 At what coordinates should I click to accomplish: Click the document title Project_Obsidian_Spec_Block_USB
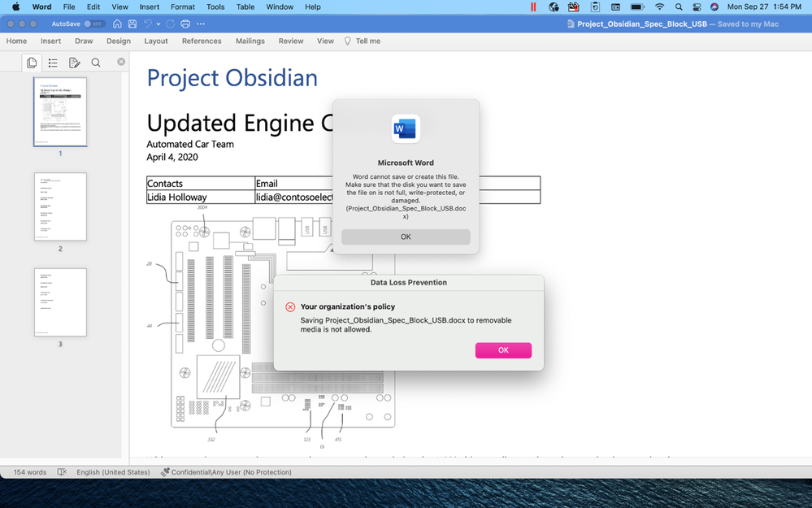pos(641,24)
